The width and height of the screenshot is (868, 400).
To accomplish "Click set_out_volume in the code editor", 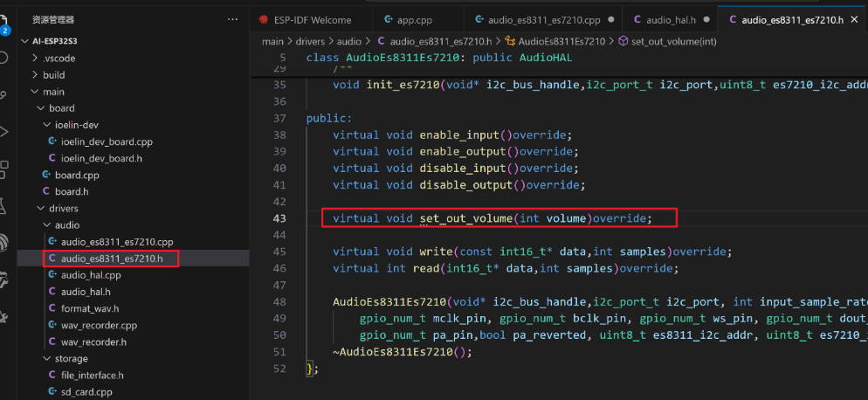I will pos(466,218).
